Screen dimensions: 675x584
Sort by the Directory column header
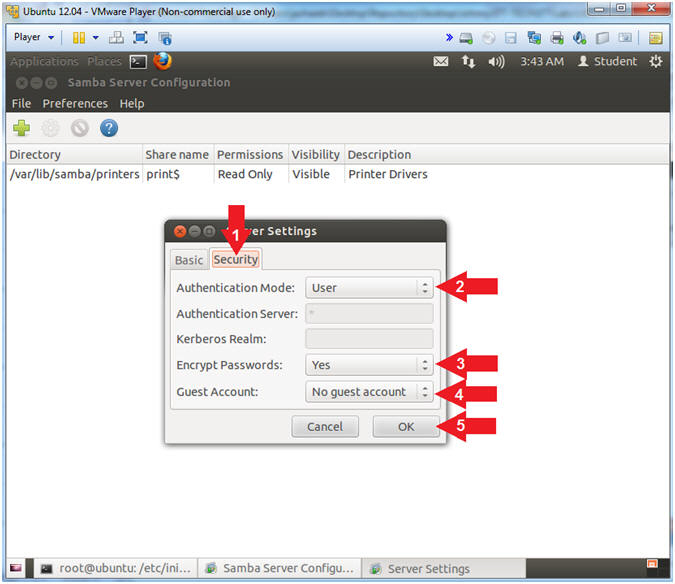pos(74,154)
